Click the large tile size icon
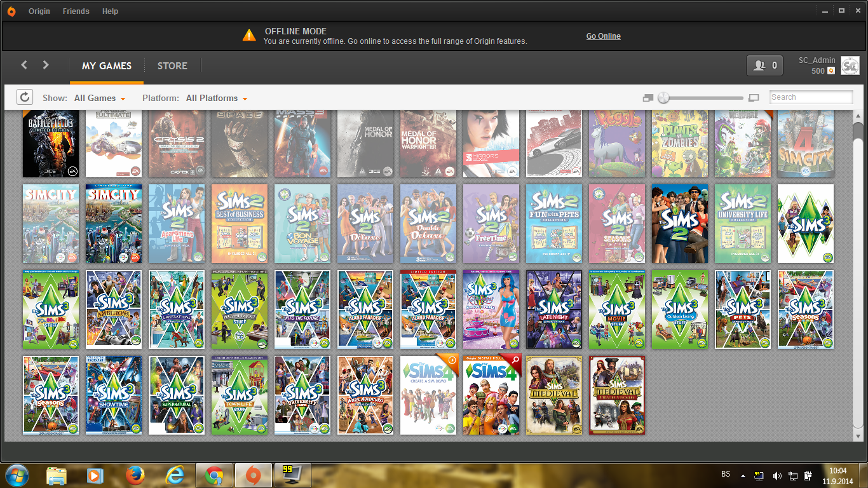The image size is (868, 488). pos(754,98)
